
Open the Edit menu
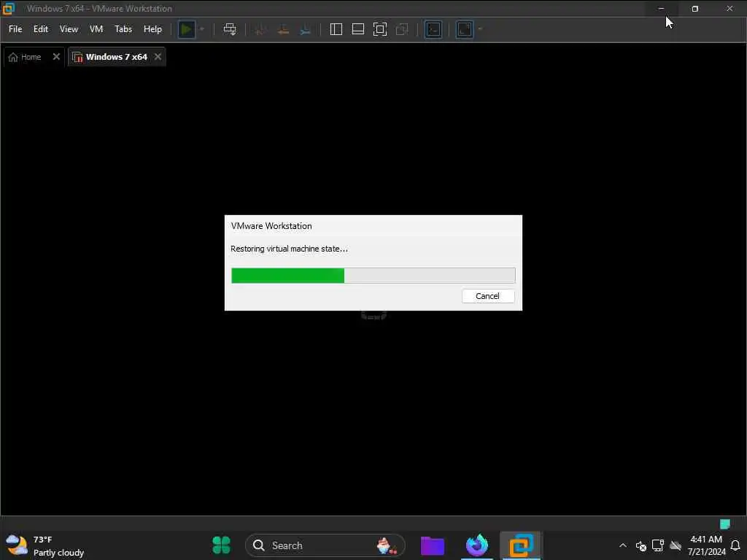point(41,29)
